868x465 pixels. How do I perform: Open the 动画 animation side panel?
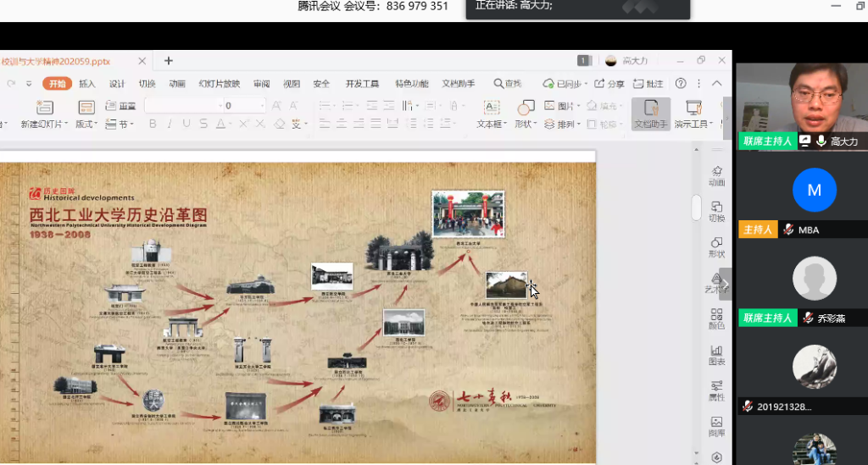click(716, 175)
